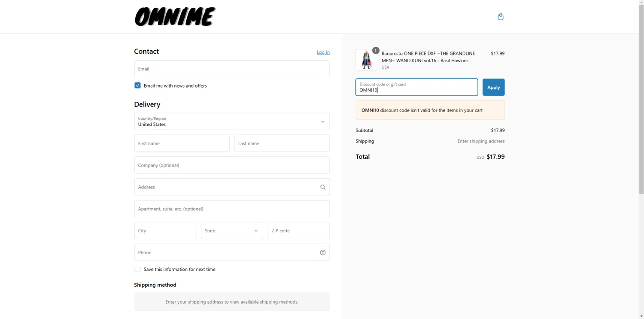Click the Log in link
The height and width of the screenshot is (319, 644).
click(x=323, y=52)
